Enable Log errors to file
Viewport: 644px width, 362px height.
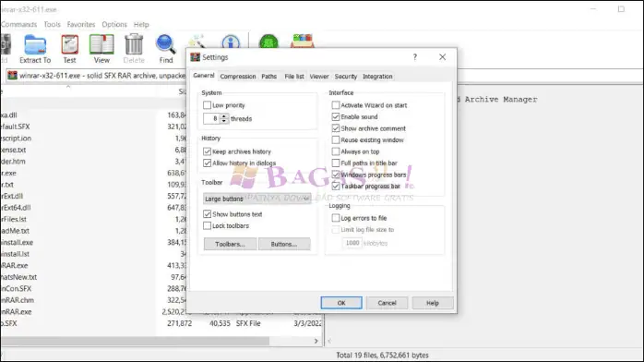point(336,218)
